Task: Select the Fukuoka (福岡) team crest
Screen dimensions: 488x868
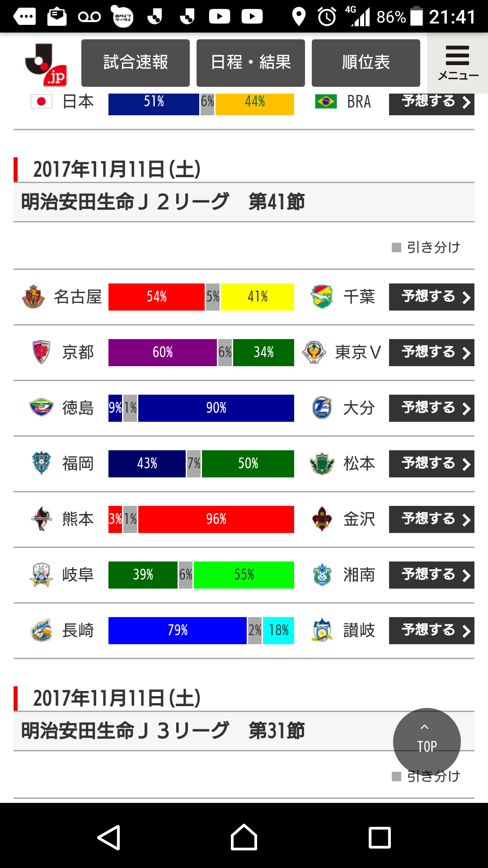Action: click(x=41, y=463)
